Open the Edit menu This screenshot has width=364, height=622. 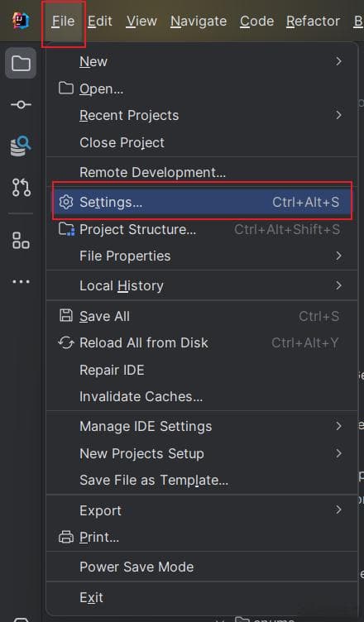coord(100,21)
